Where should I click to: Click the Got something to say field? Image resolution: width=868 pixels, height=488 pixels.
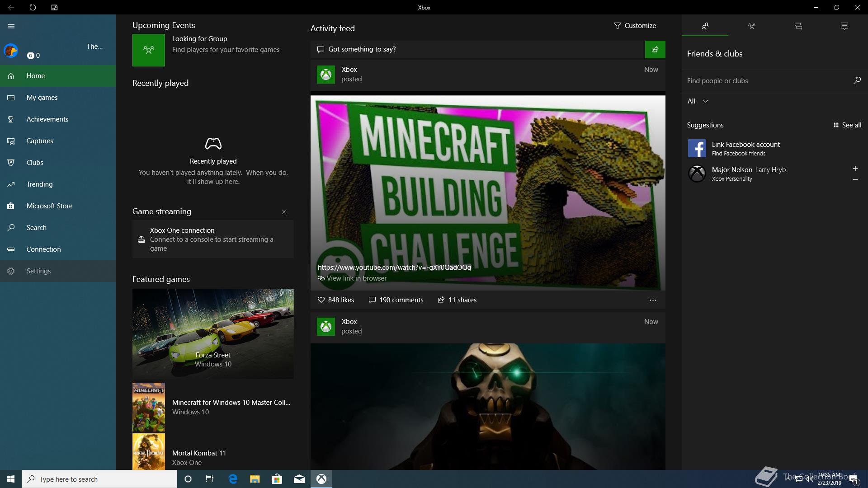(477, 49)
